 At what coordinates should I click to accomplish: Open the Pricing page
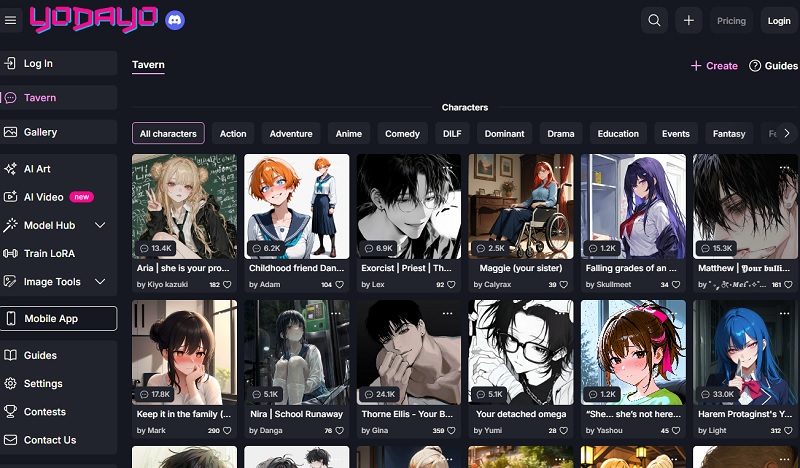point(731,21)
